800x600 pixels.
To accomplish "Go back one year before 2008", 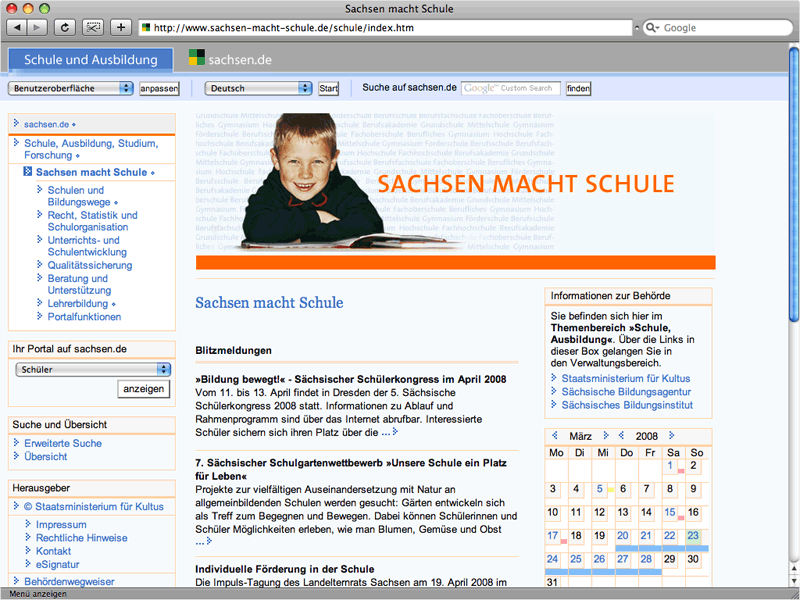I will [x=621, y=436].
